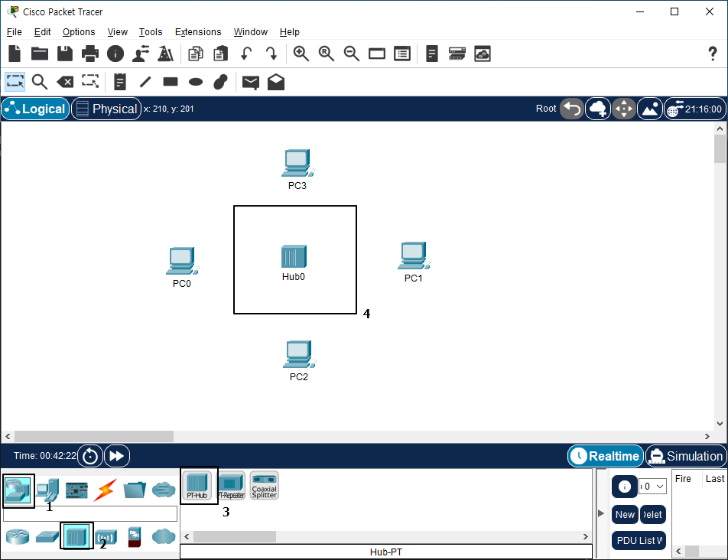This screenshot has width=728, height=560.
Task: Switch to the Logical workspace tab
Action: [35, 109]
